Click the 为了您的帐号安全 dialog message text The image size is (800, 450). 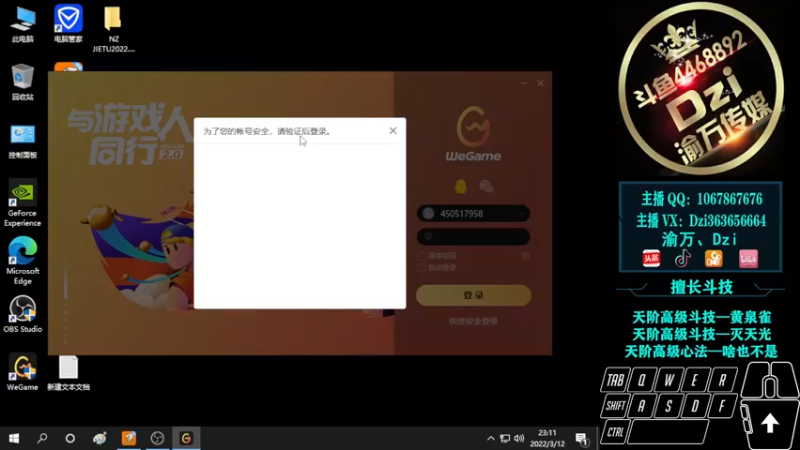click(x=267, y=131)
